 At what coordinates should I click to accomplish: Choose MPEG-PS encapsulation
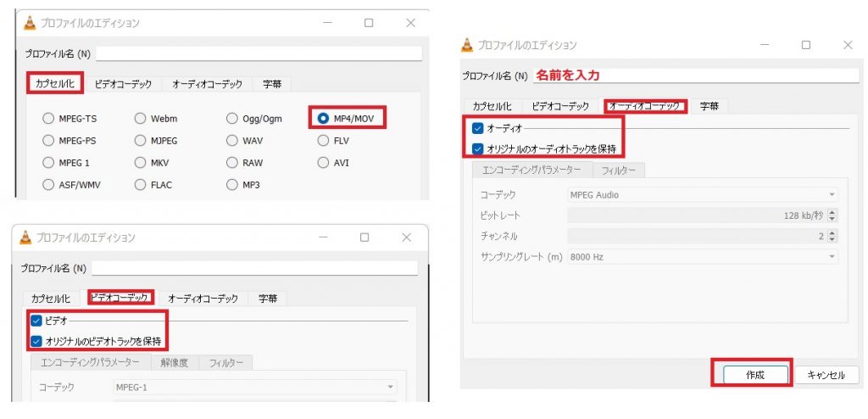[48, 141]
